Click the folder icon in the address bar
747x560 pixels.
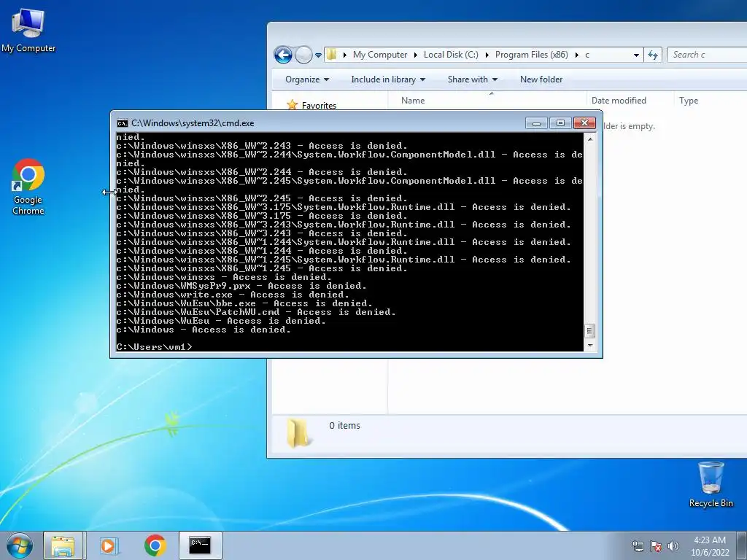pyautogui.click(x=332, y=55)
